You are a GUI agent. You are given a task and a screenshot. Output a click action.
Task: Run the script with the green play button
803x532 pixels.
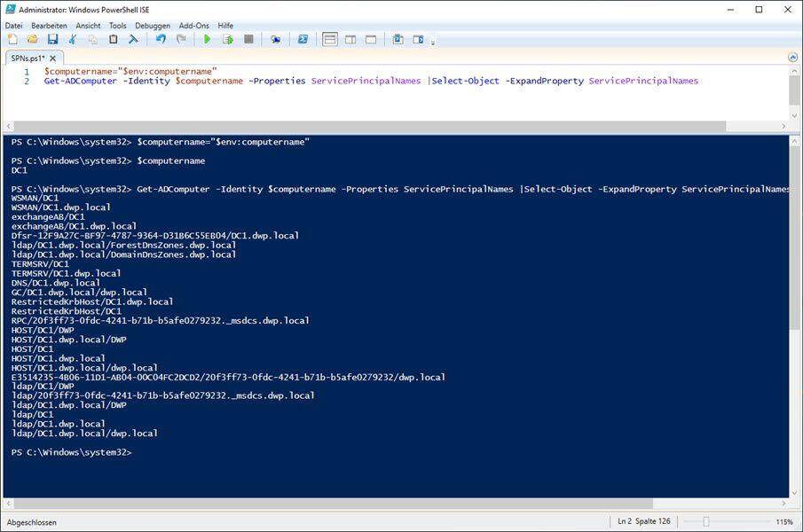click(x=207, y=39)
